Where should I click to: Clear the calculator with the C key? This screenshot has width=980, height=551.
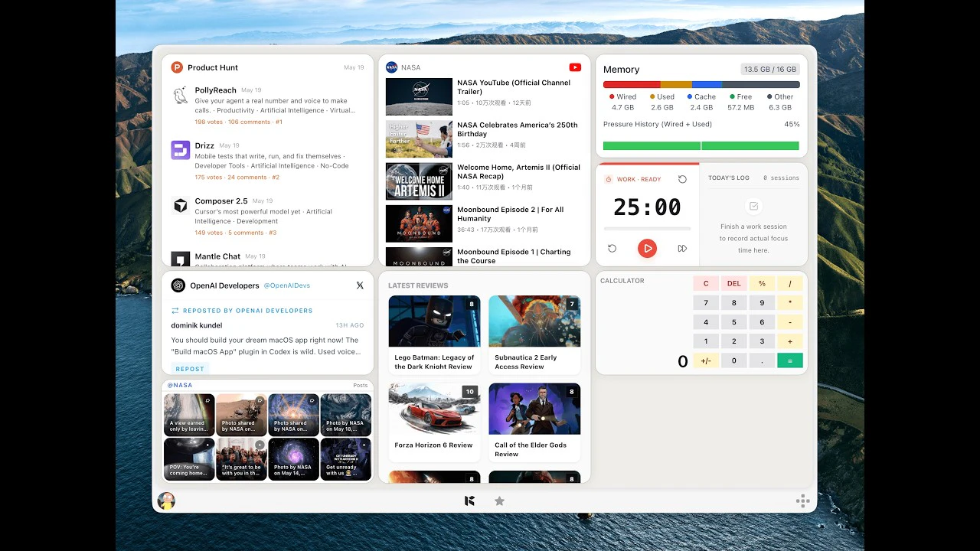tap(706, 283)
